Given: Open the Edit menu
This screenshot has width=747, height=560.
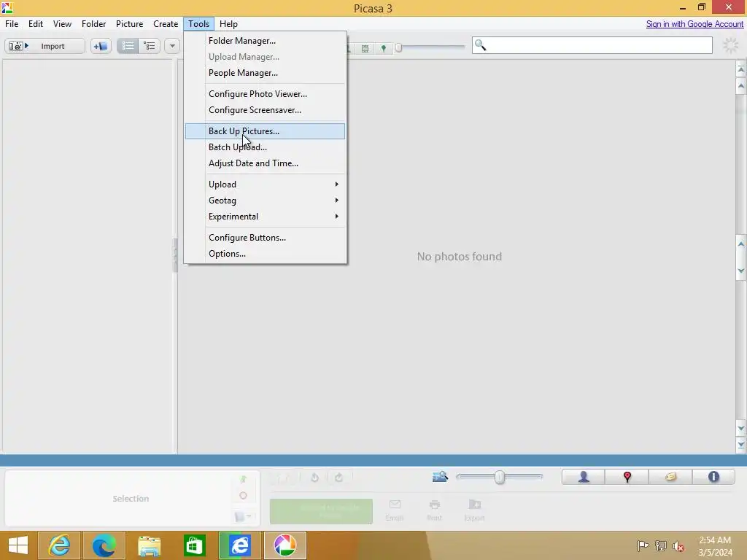Looking at the screenshot, I should 35,24.
